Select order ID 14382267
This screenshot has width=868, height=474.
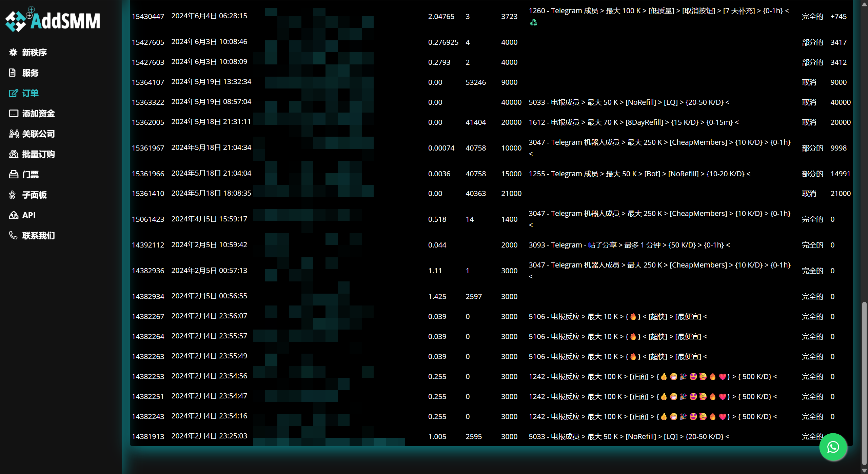pyautogui.click(x=148, y=316)
